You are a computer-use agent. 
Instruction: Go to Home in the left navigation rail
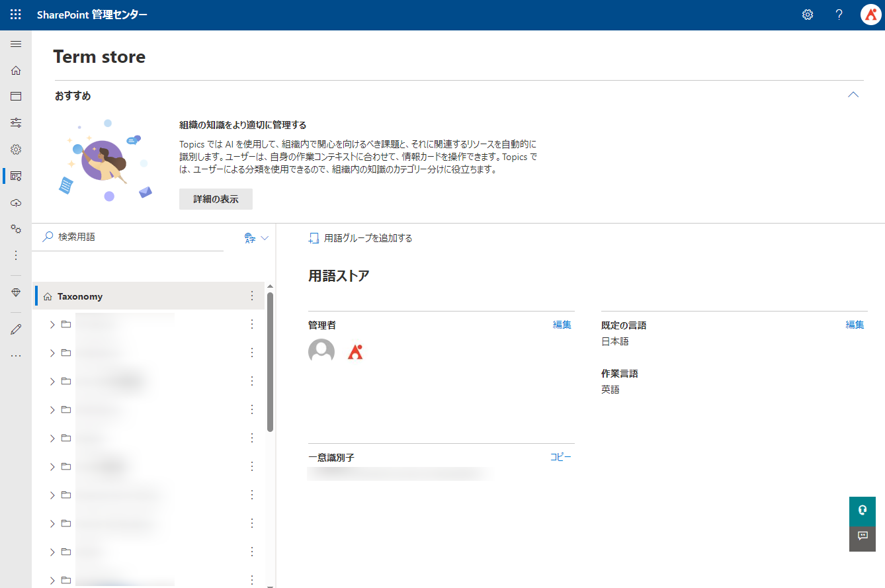(x=16, y=70)
